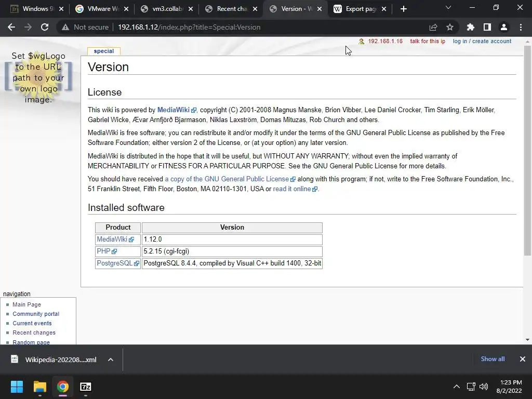Select the 5.2.15 (cgi-fcgi) version cell
The width and height of the screenshot is (532, 399).
click(x=232, y=251)
